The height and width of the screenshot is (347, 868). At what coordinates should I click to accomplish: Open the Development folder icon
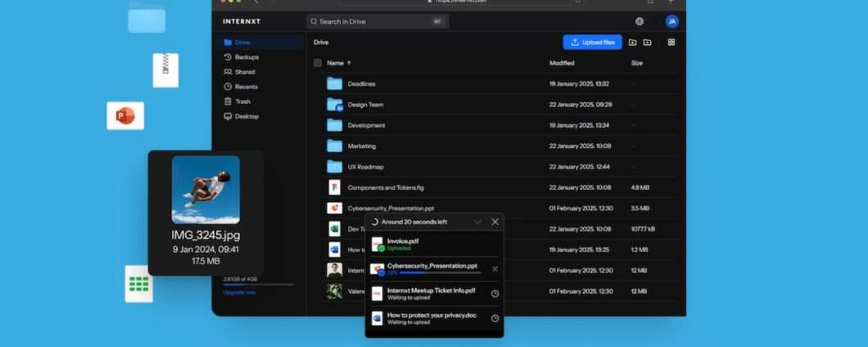(334, 125)
